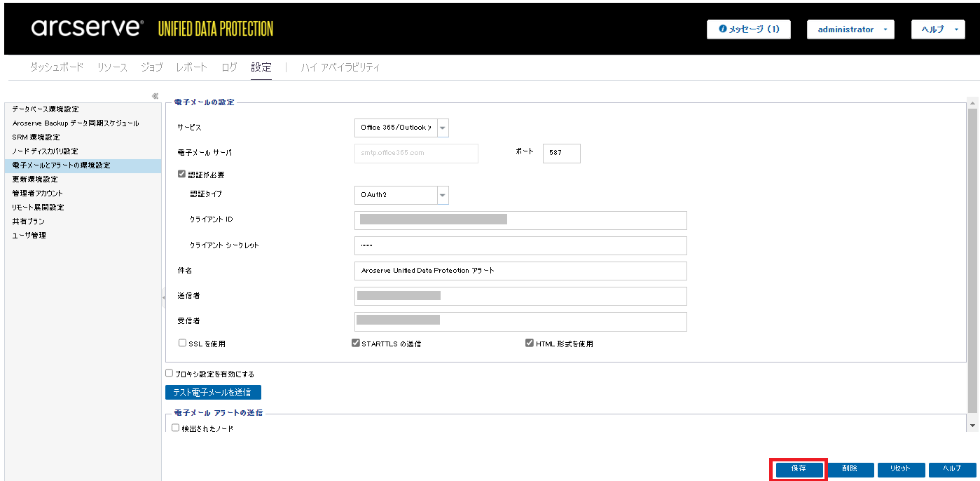The height and width of the screenshot is (481, 980).
Task: Save settings with the 保存 button
Action: [799, 469]
